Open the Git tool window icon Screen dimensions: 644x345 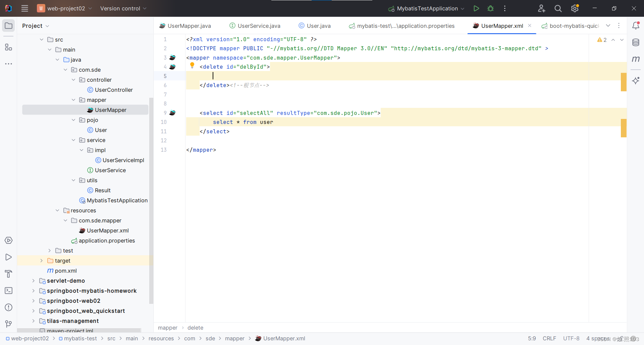point(9,324)
